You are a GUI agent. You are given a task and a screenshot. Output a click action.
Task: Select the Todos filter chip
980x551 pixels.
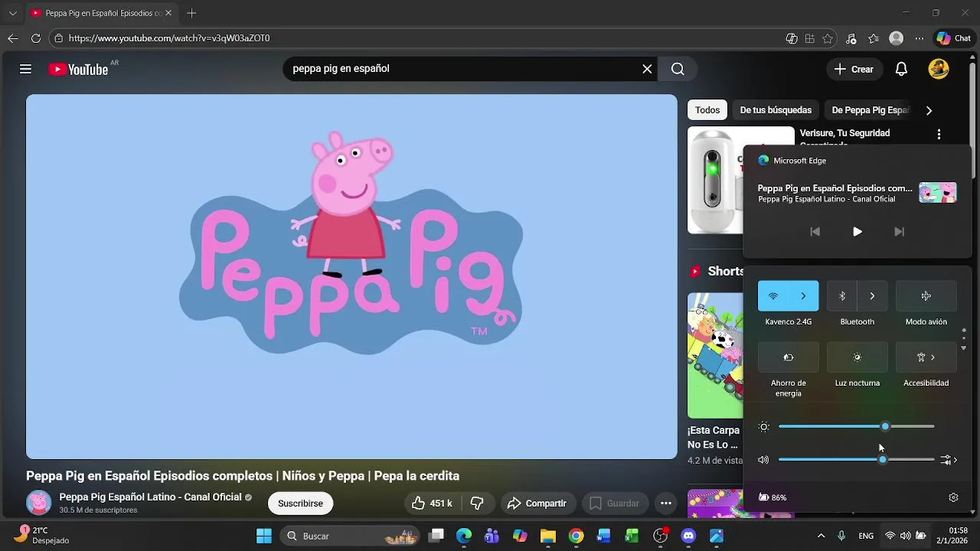[707, 110]
